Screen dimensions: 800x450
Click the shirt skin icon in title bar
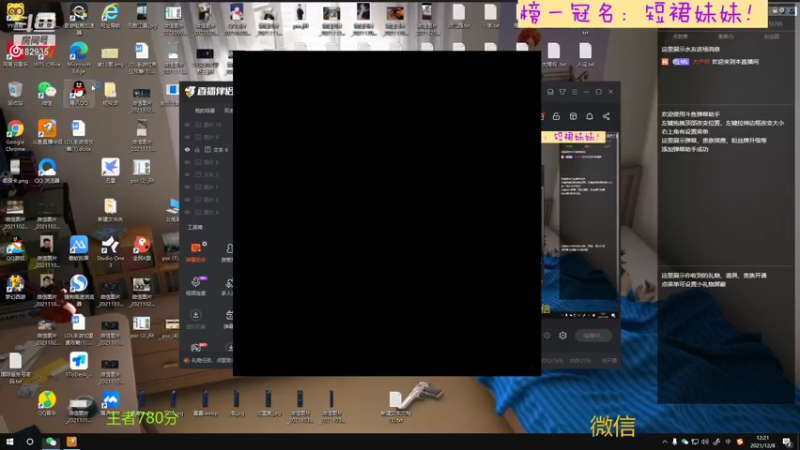click(x=562, y=92)
